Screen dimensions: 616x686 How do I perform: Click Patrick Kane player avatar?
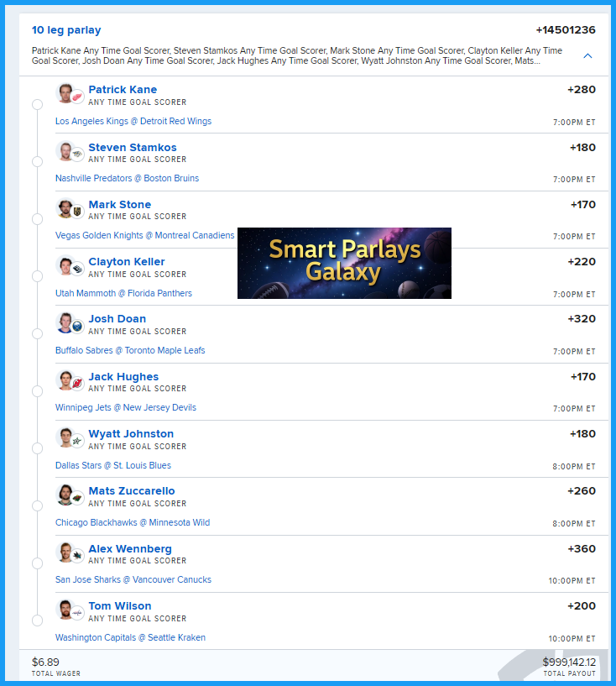point(65,92)
